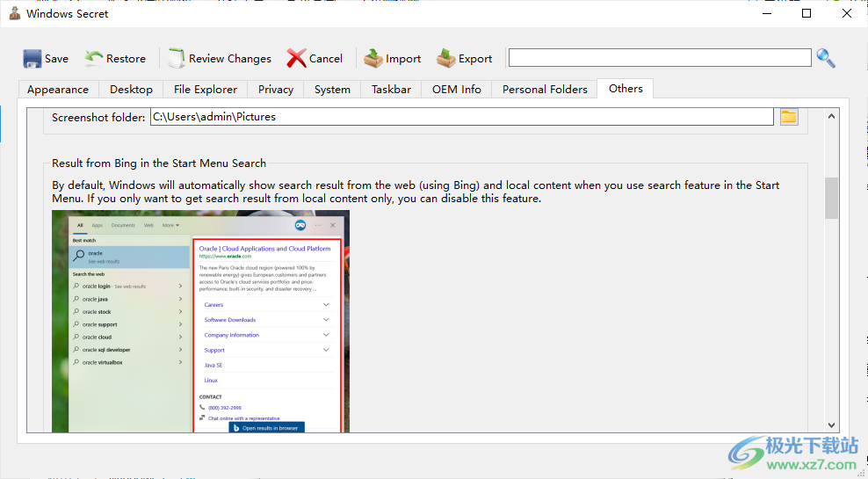Image resolution: width=868 pixels, height=479 pixels.
Task: Click the Restore arrow icon
Action: click(x=94, y=59)
